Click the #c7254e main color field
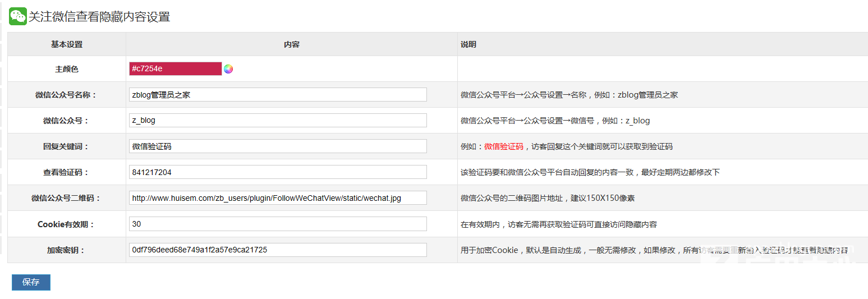Image resolution: width=868 pixels, height=299 pixels. [x=175, y=68]
